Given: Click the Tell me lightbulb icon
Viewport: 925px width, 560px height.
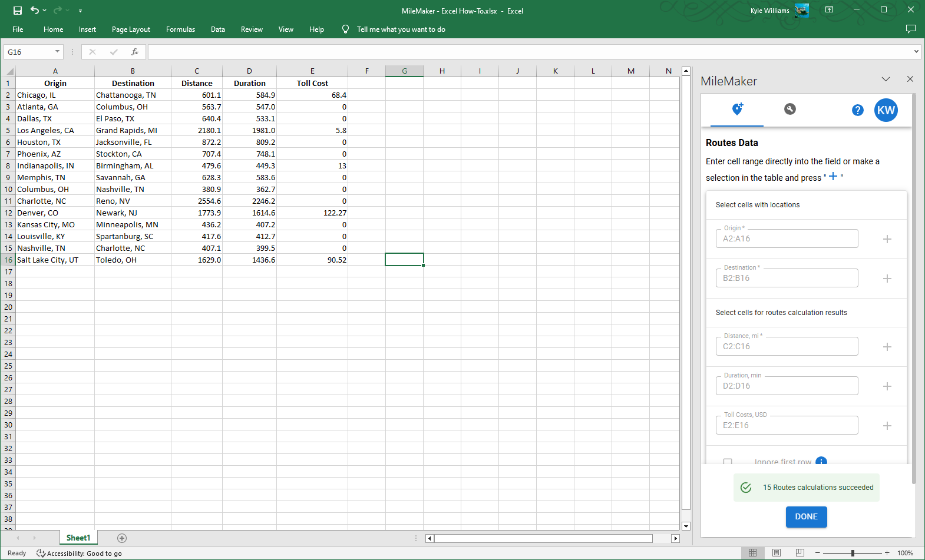Looking at the screenshot, I should tap(346, 29).
